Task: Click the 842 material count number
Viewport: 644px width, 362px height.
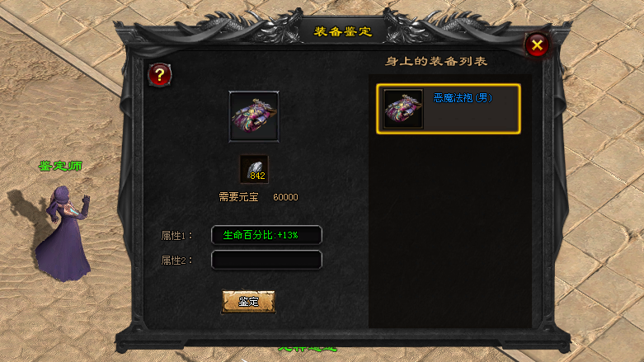Action: coord(257,176)
